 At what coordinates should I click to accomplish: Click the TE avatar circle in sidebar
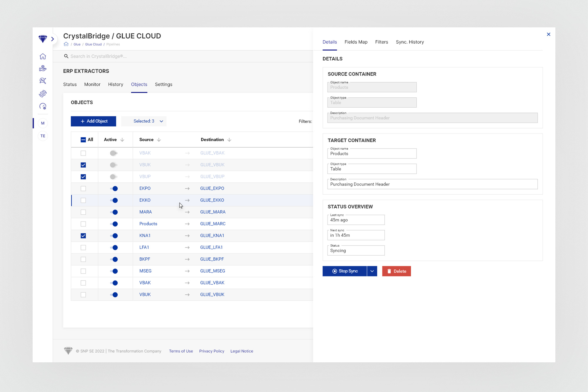(x=43, y=136)
